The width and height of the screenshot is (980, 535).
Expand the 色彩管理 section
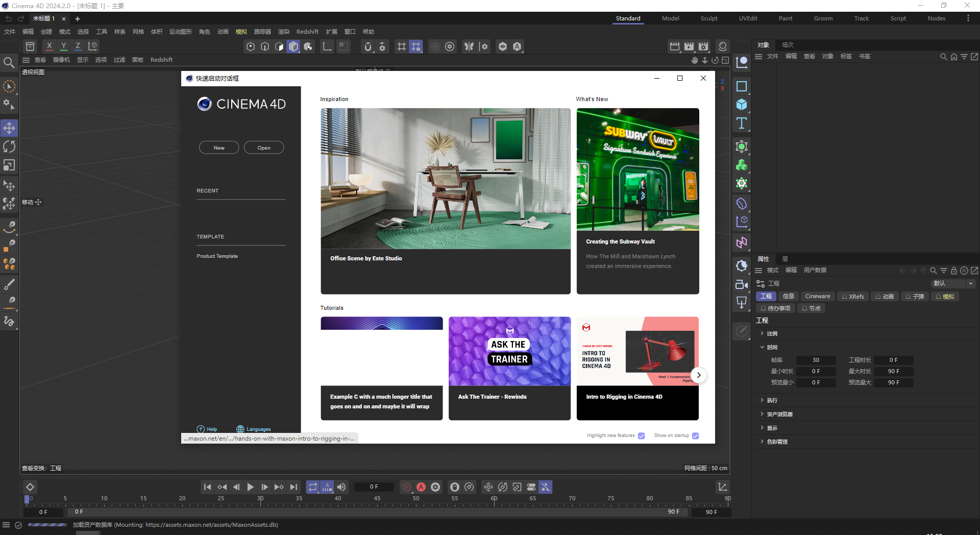[774, 442]
